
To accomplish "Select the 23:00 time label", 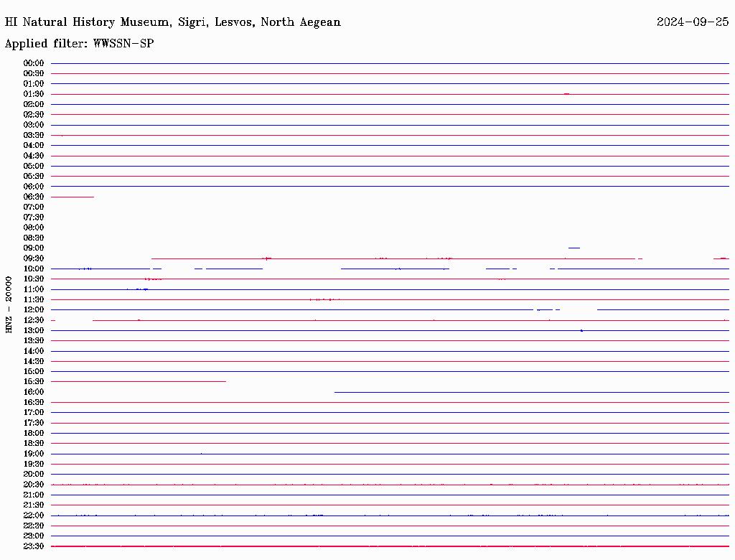I will [34, 536].
